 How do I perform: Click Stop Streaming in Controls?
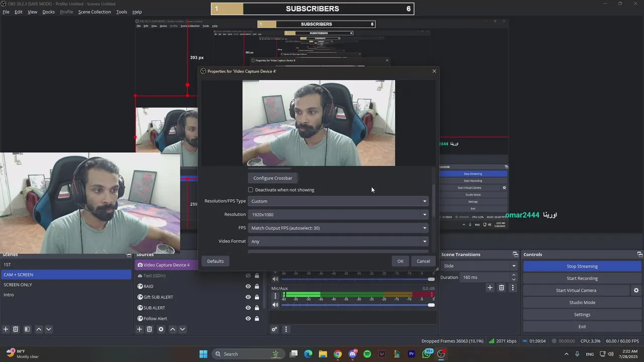click(582, 266)
